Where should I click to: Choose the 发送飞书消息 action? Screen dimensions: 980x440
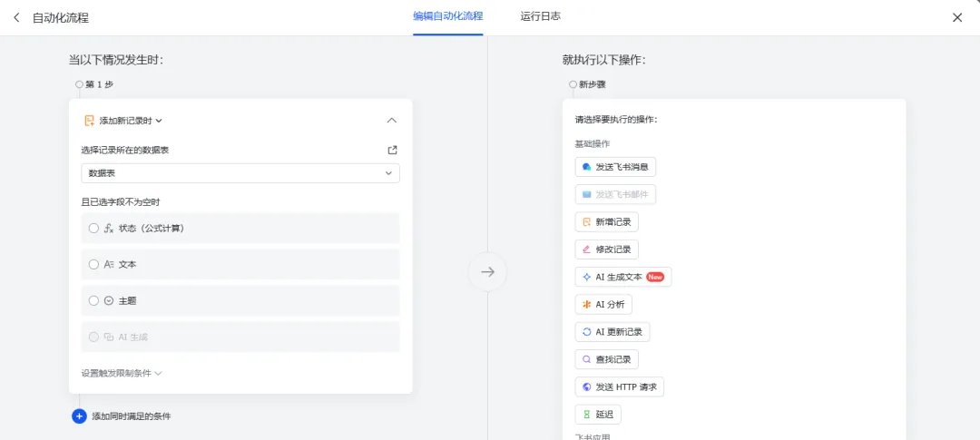tap(615, 167)
